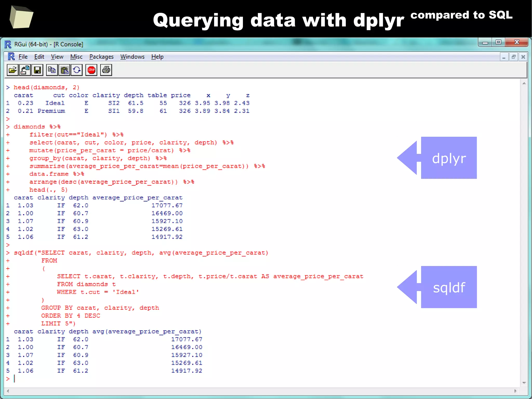This screenshot has height=399, width=532.
Task: Open the Help menu
Action: [157, 57]
